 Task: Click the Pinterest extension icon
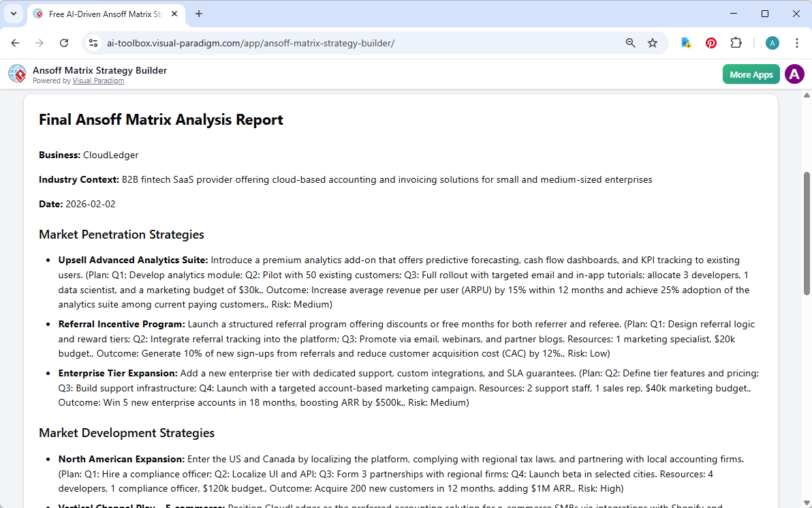pyautogui.click(x=710, y=42)
